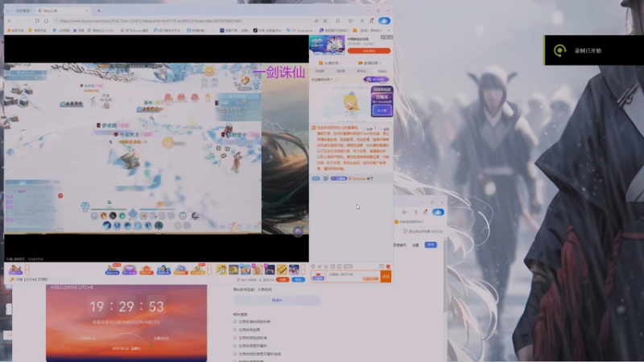The height and width of the screenshot is (362, 644).
Task: Switch to the third chat panel tab
Action: tap(361, 71)
